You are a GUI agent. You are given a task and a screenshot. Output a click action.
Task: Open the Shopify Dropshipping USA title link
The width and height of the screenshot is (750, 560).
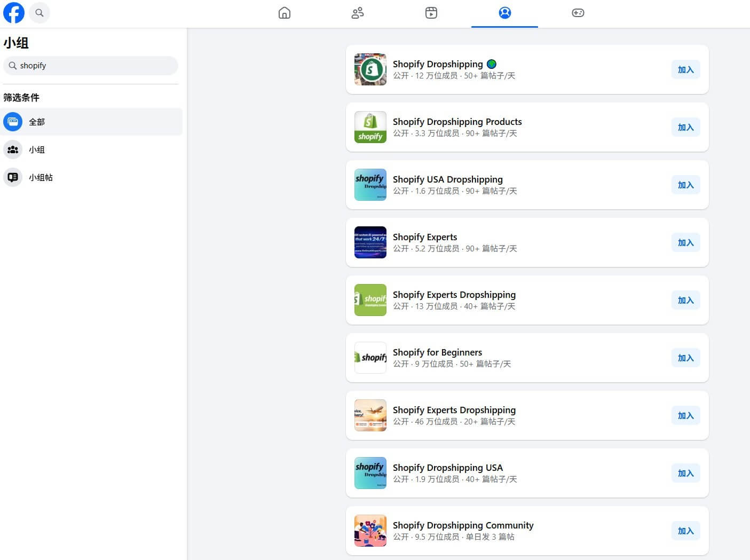(x=448, y=468)
